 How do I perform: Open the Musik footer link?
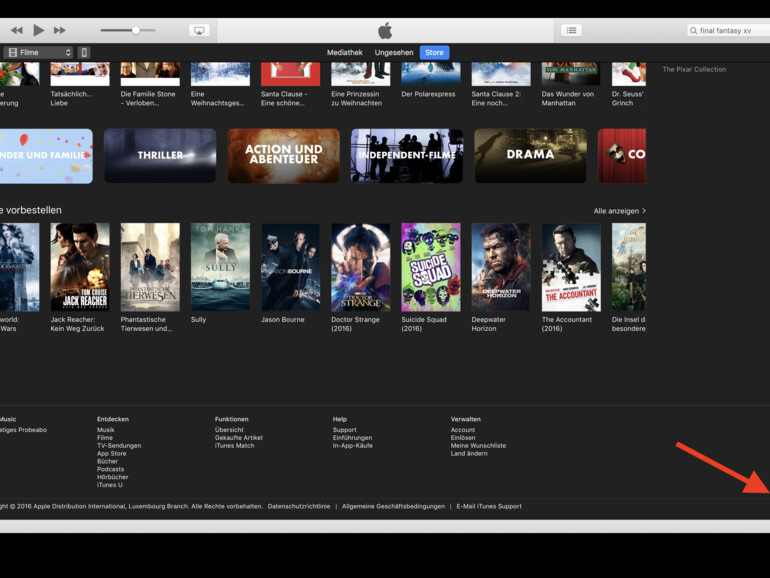[106, 430]
